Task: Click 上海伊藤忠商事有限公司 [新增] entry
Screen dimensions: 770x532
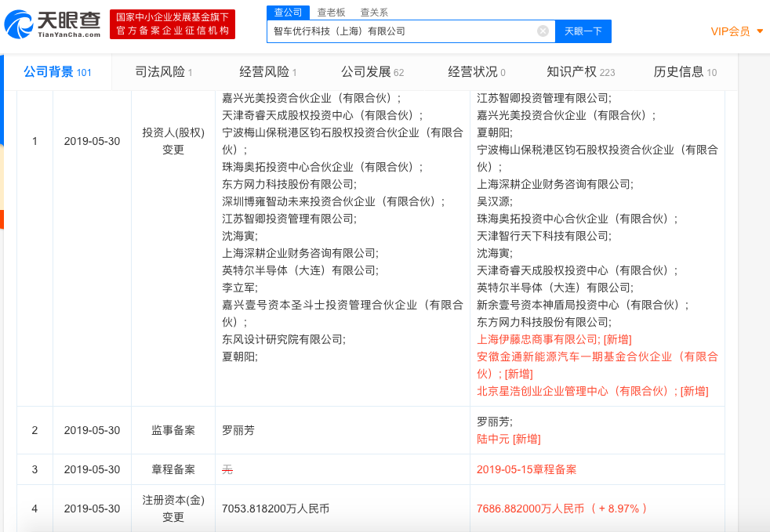Action: coord(554,339)
